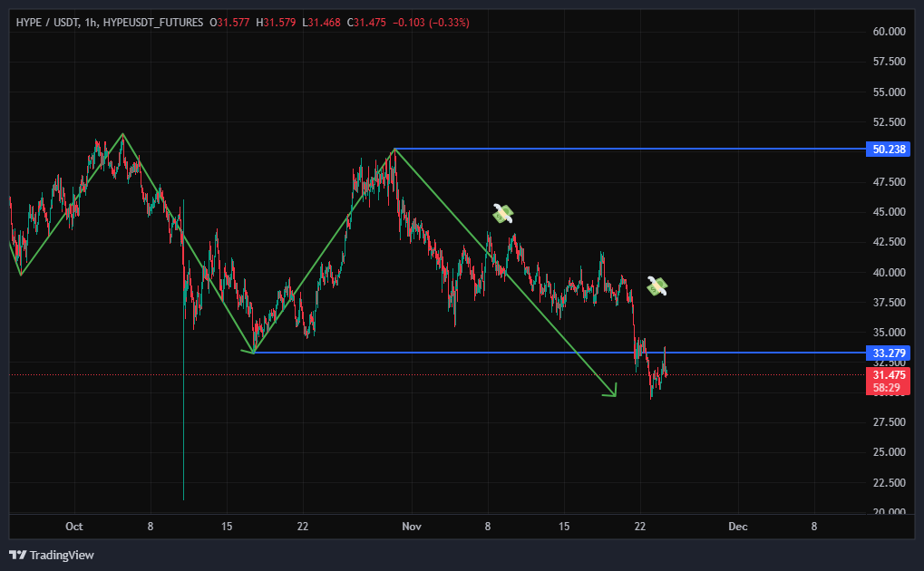Click the TradingView logo in the bottom-left
This screenshot has width=924, height=571.
[x=52, y=555]
